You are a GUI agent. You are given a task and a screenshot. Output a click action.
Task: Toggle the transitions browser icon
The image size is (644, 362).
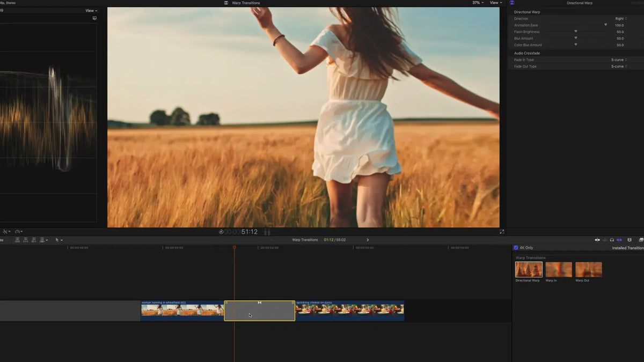641,240
